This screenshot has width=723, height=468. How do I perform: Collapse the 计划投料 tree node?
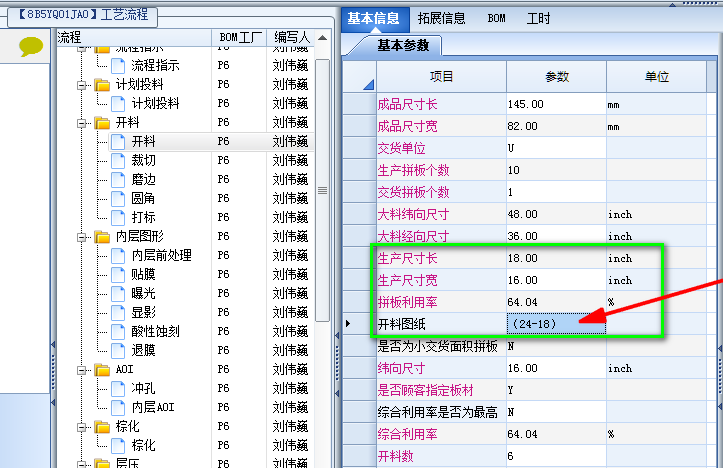82,85
